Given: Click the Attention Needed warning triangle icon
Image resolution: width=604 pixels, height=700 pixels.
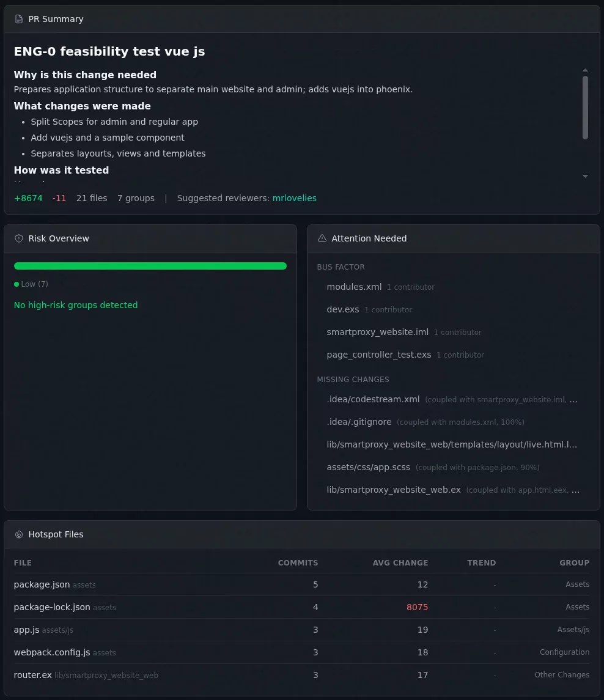Looking at the screenshot, I should click(322, 238).
